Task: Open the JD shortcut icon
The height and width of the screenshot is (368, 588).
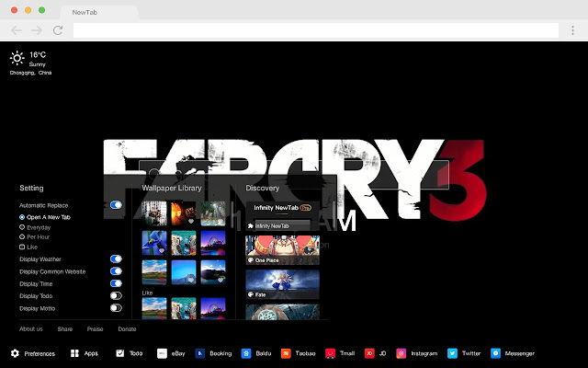Action: coord(369,353)
